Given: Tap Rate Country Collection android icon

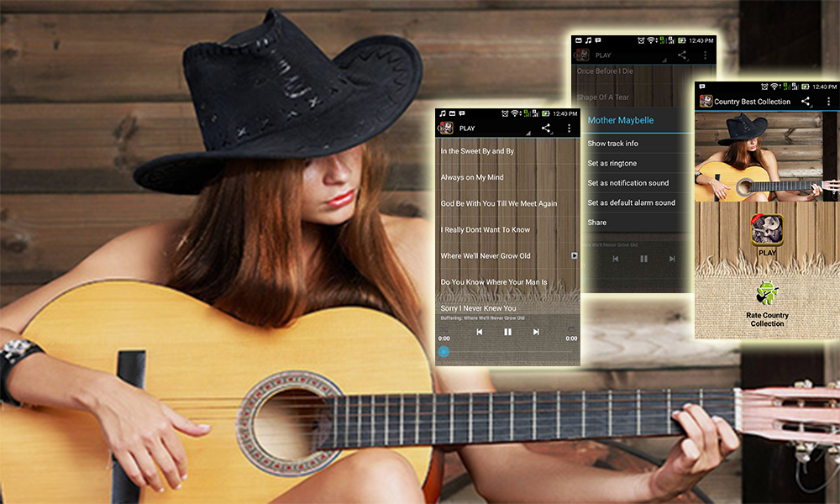Looking at the screenshot, I should point(767,293).
